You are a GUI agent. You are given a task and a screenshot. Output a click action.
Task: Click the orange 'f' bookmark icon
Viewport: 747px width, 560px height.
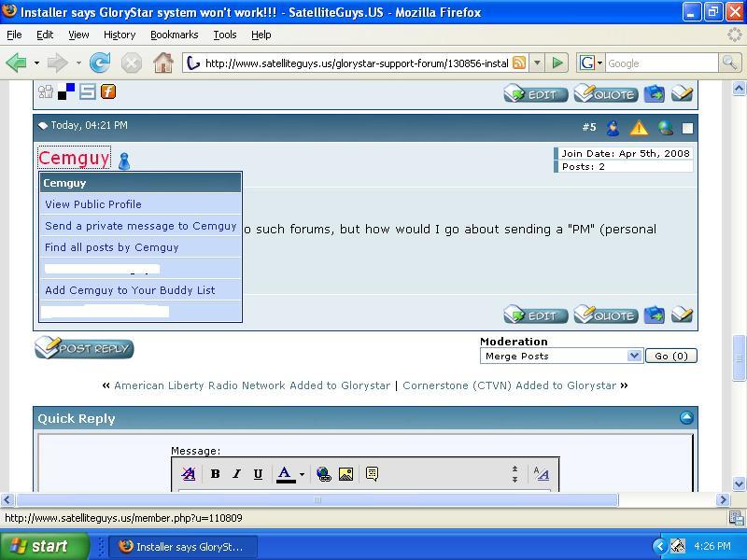pyautogui.click(x=108, y=91)
